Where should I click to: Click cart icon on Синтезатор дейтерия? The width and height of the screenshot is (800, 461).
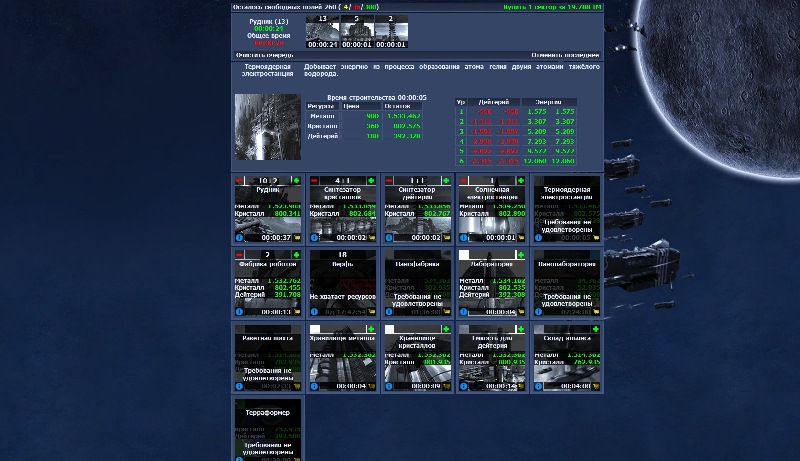coord(446,238)
